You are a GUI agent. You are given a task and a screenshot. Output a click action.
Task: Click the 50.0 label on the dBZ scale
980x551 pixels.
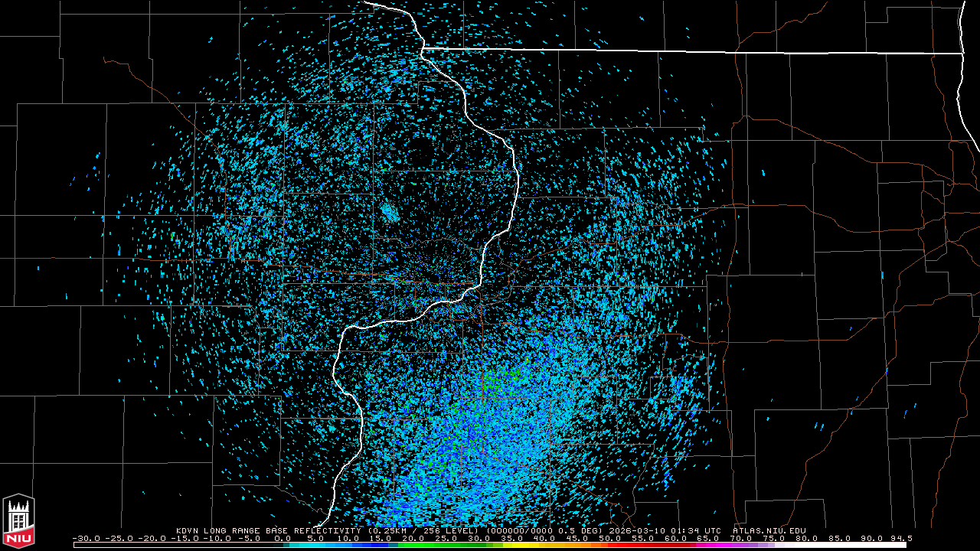click(x=609, y=538)
